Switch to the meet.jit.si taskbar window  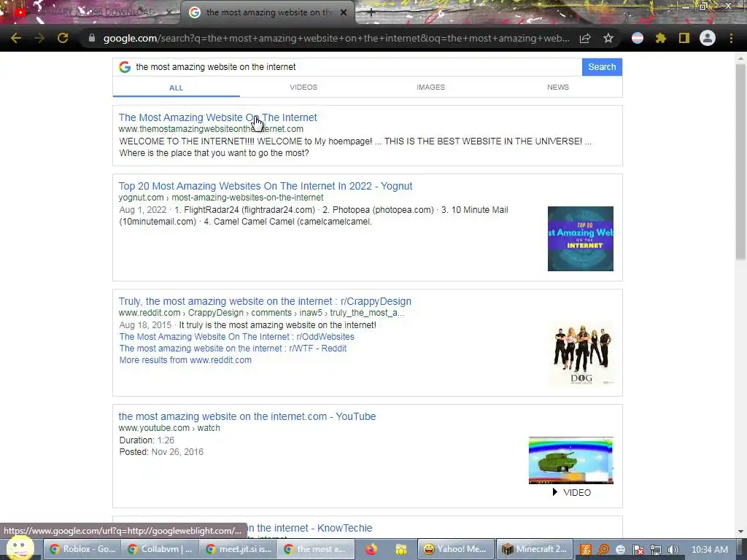(x=238, y=549)
